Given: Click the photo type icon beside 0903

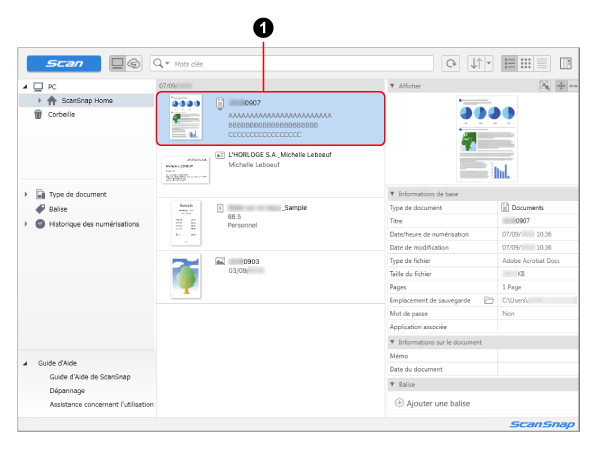Looking at the screenshot, I should point(220,261).
